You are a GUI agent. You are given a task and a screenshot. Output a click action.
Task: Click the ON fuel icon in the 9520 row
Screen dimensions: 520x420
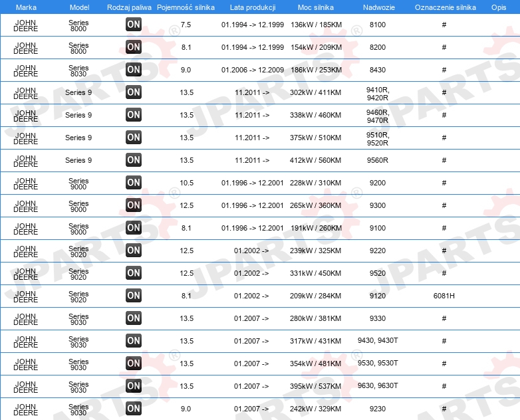[134, 273]
